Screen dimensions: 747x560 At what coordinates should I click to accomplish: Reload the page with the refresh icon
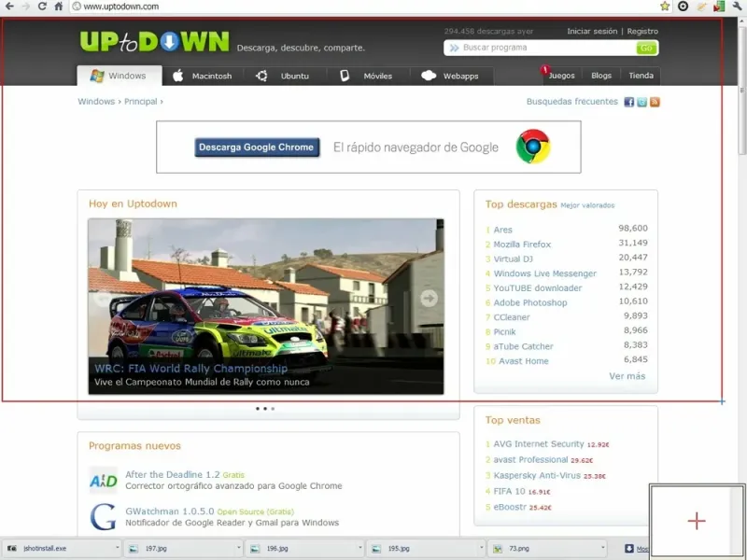[42, 7]
